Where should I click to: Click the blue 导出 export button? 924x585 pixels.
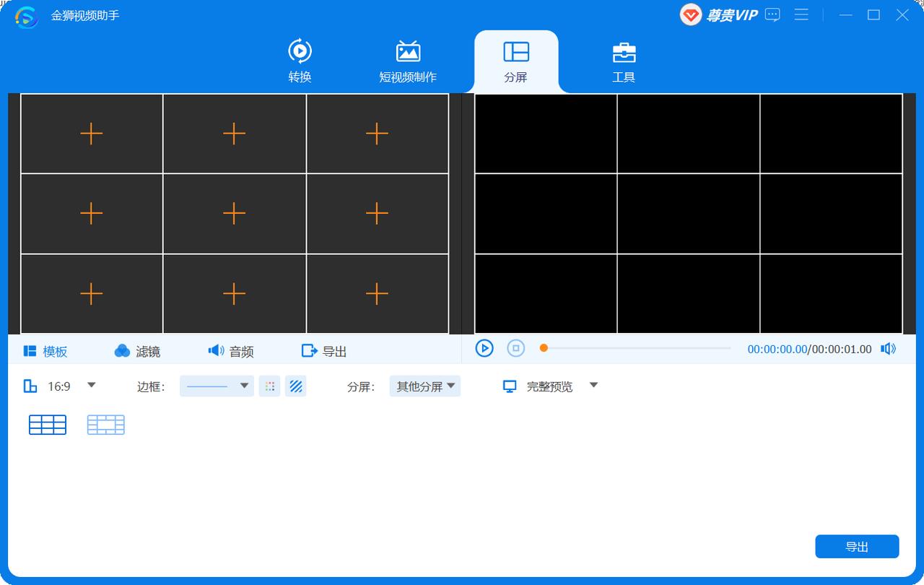coord(857,547)
